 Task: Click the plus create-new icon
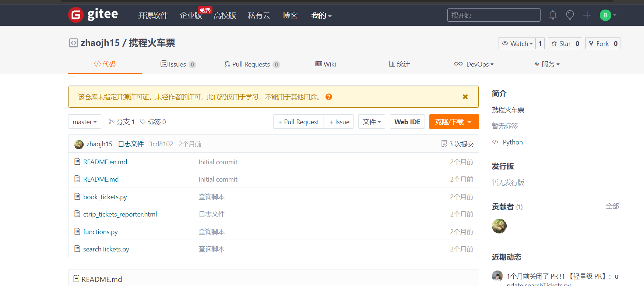pos(587,15)
